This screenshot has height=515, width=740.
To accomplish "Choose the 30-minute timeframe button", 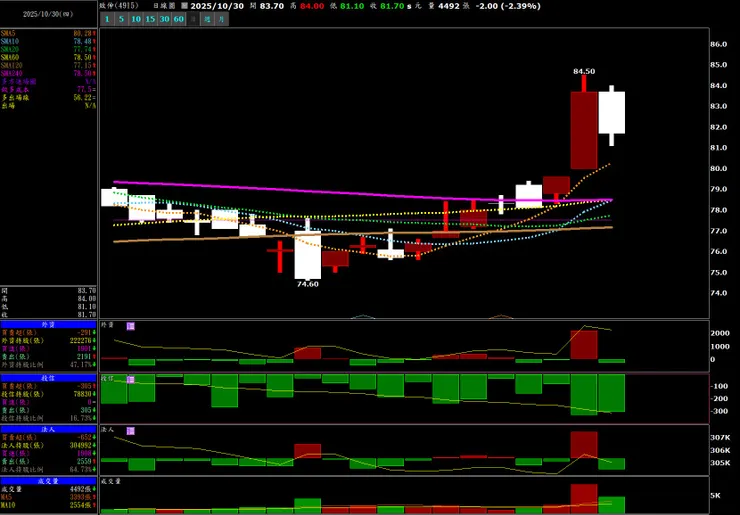I will [x=164, y=19].
